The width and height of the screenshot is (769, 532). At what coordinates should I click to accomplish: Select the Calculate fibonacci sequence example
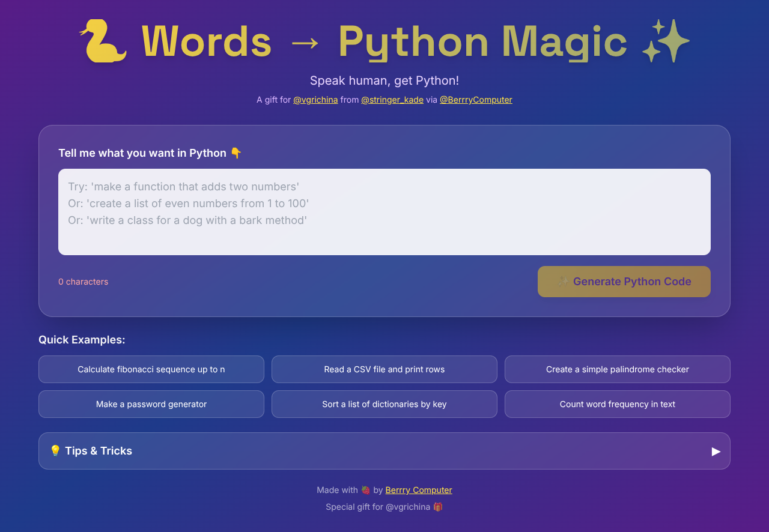[x=151, y=369]
